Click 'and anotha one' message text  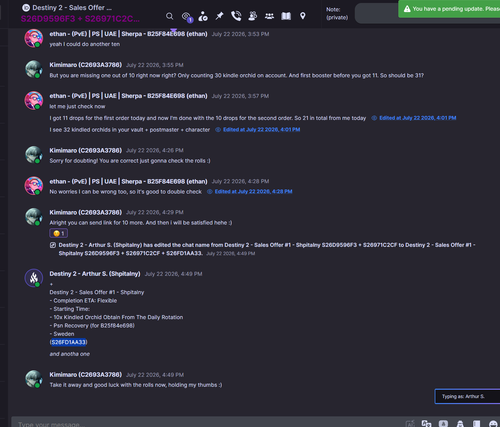point(70,354)
